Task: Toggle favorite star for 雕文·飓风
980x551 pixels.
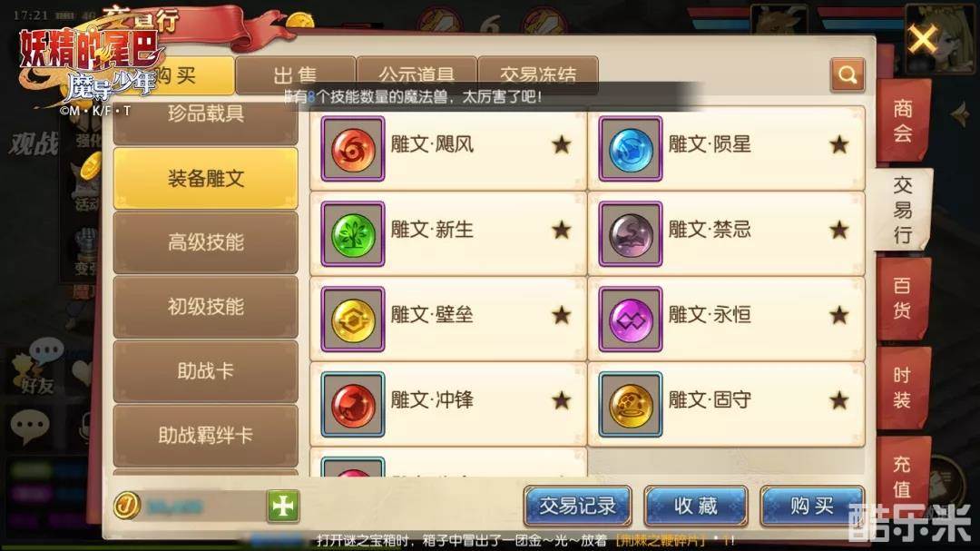Action: click(562, 144)
